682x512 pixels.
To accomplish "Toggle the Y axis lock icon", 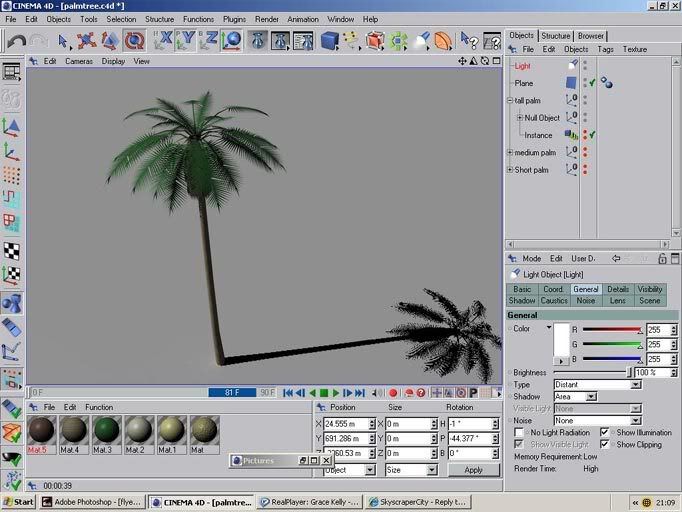I will point(187,41).
